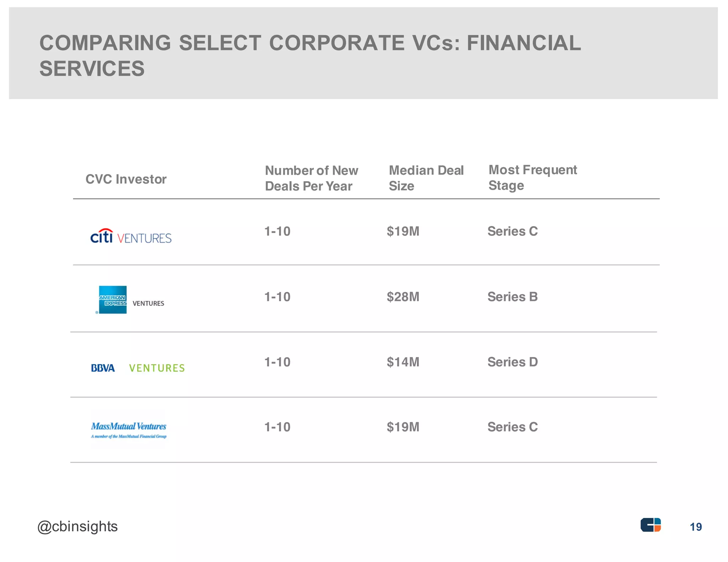
Task: Click the Citi Ventures logo
Action: (x=131, y=236)
